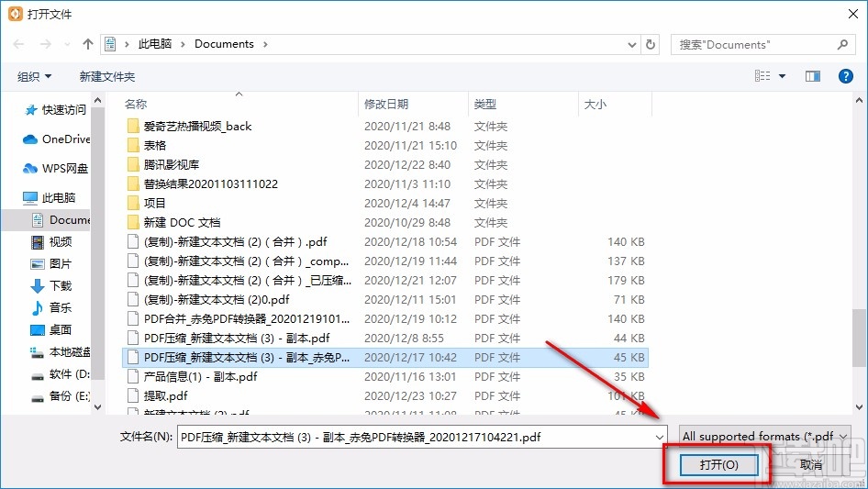
Task: Select the 新建 DOC 文档 folder
Action: click(384, 223)
